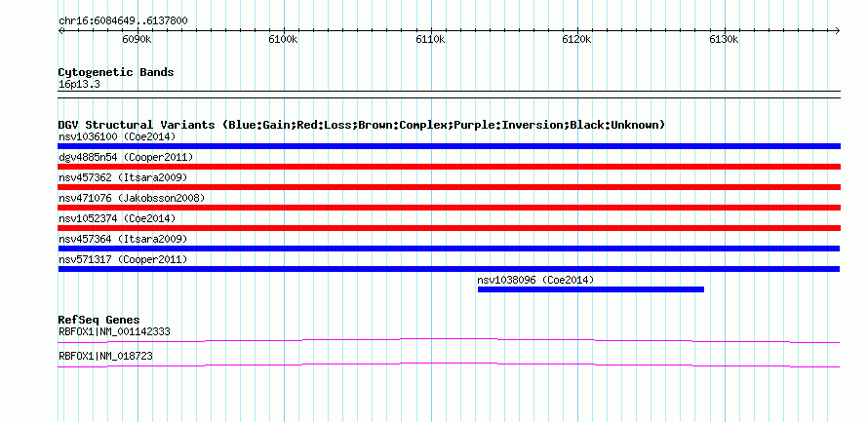
Task: Open the nsv471076 (Jakobsson2008) variant bar
Action: 449,208
